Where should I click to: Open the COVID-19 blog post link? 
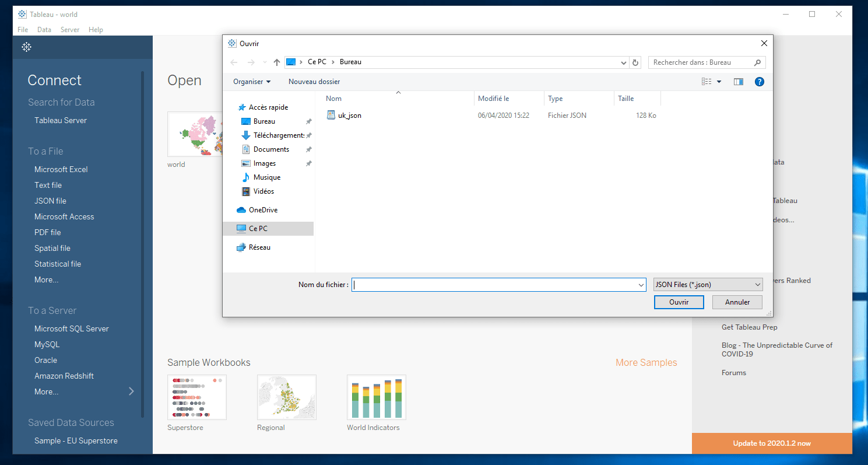(777, 349)
